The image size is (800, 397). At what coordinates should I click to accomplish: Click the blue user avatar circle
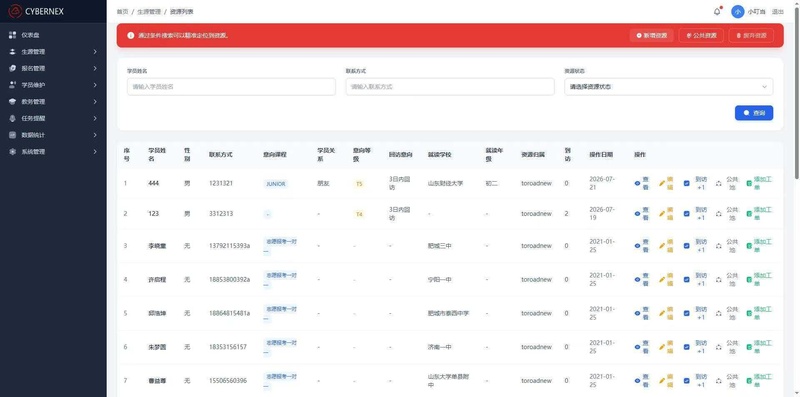737,12
